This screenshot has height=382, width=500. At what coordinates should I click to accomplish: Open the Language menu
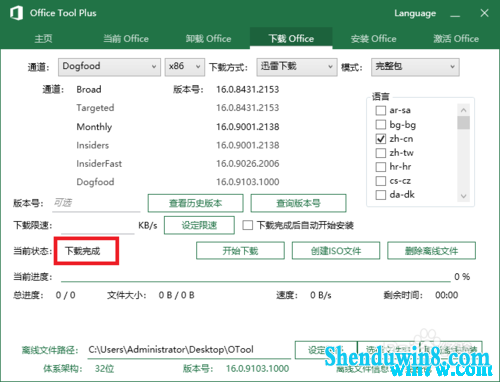click(415, 13)
